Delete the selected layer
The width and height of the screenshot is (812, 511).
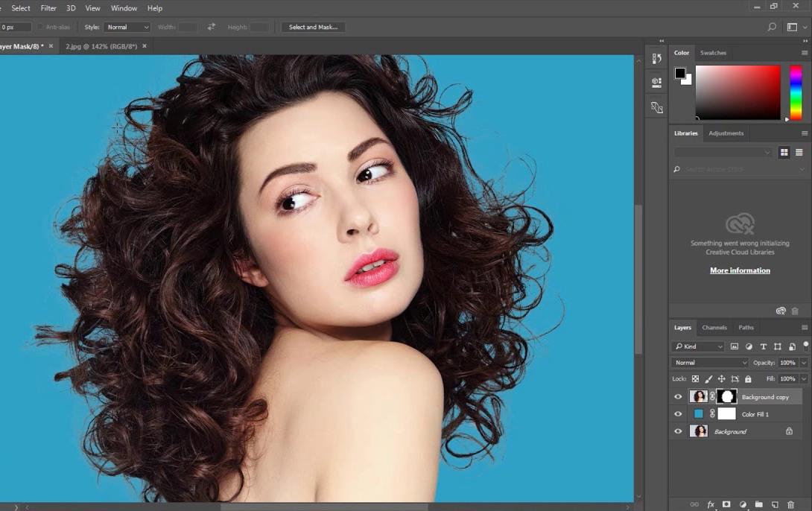[790, 504]
